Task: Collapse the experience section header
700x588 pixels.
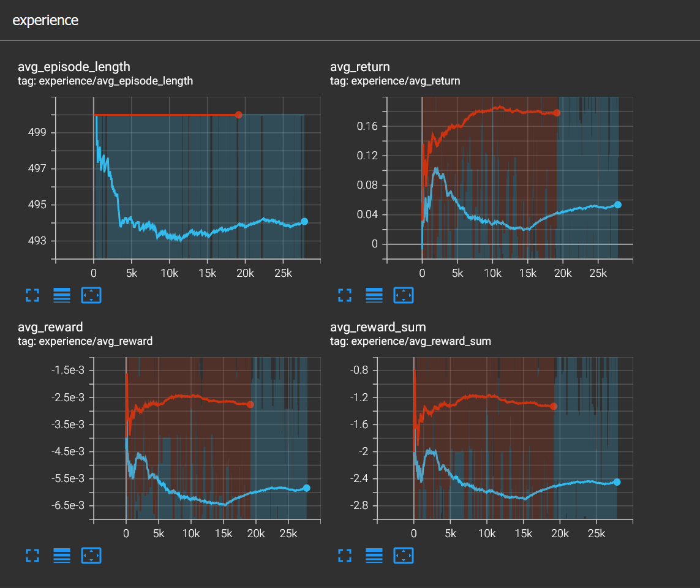Action: [45, 20]
